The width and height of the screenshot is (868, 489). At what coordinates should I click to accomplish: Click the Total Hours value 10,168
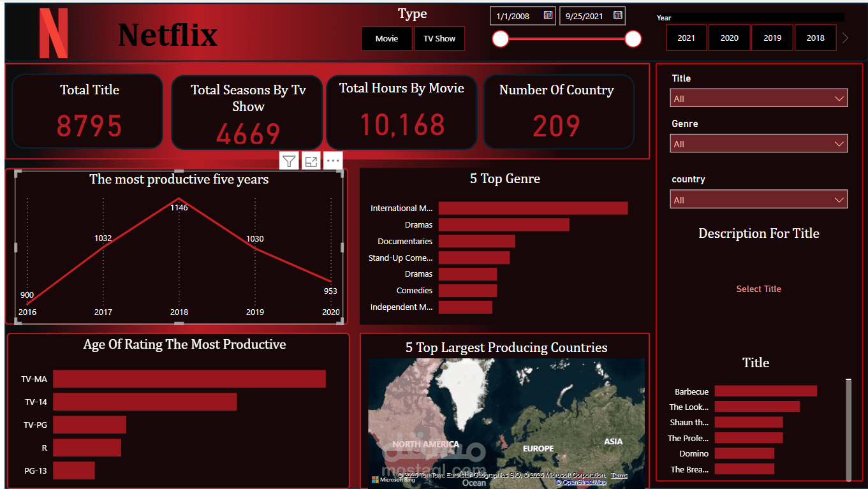click(x=402, y=124)
